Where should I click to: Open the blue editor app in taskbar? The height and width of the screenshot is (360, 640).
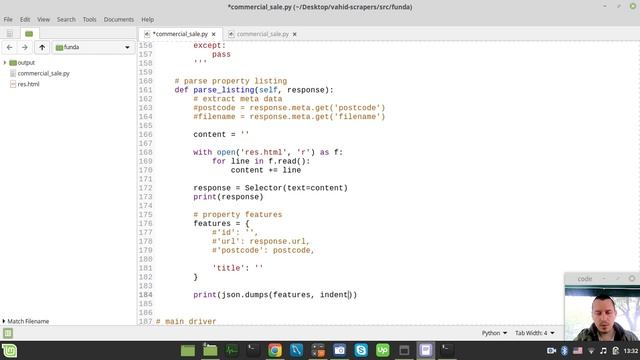(296, 351)
